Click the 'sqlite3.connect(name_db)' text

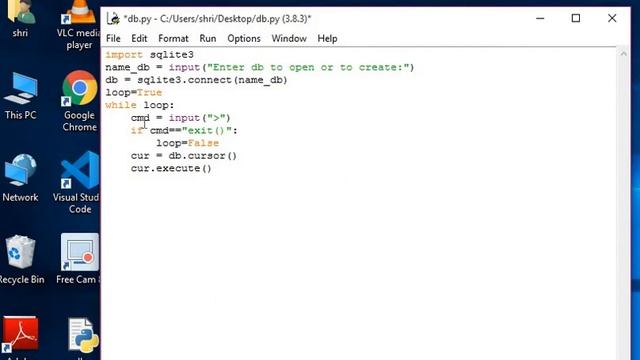tap(212, 80)
